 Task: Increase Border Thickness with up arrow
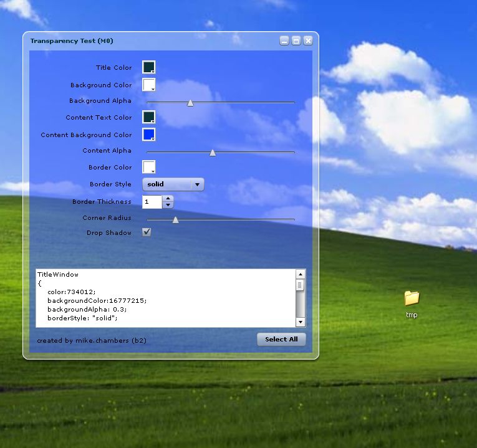[168, 199]
